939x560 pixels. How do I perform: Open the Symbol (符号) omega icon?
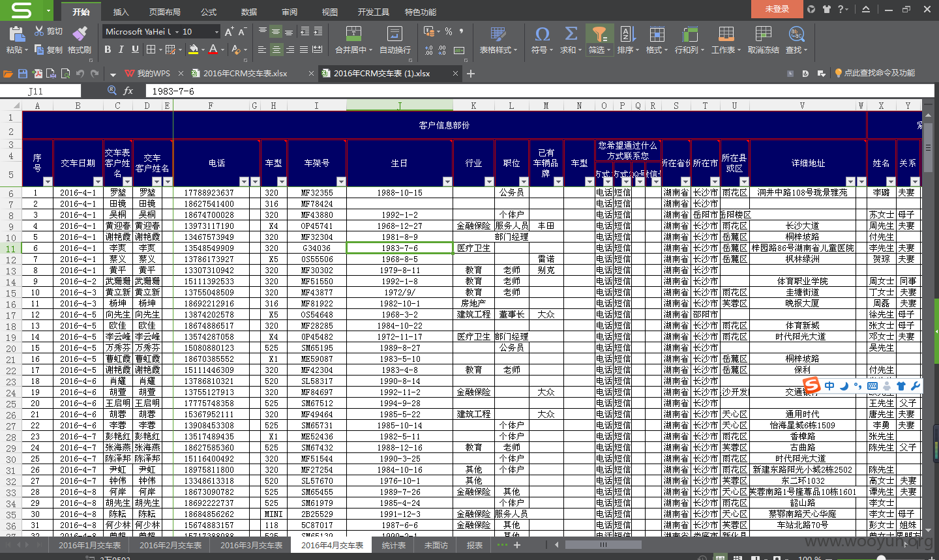coord(542,34)
